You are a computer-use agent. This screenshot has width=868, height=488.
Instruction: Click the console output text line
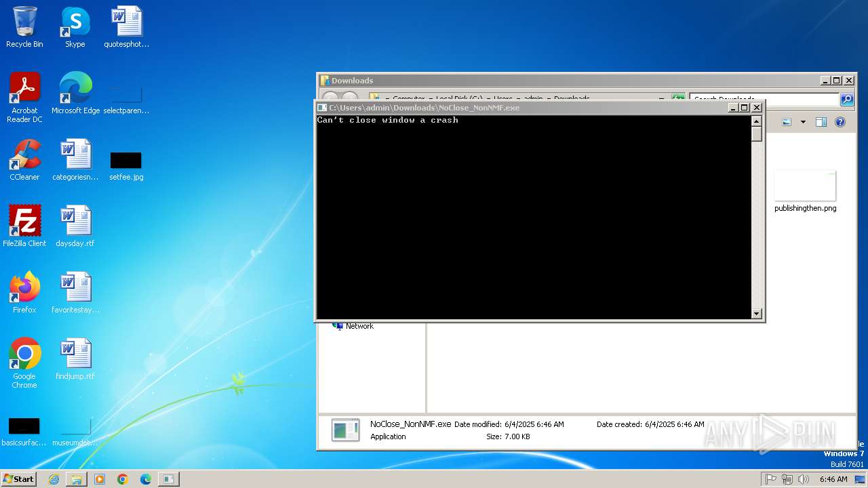387,120
